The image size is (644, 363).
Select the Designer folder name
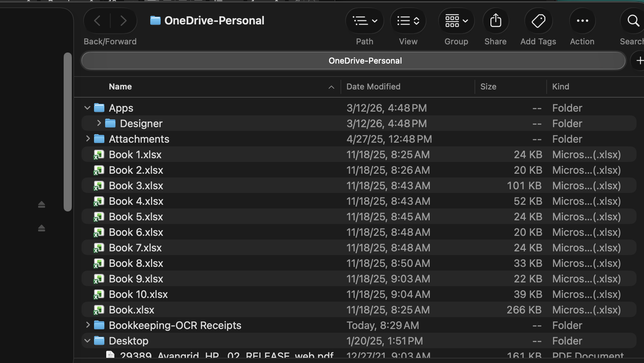tap(141, 123)
